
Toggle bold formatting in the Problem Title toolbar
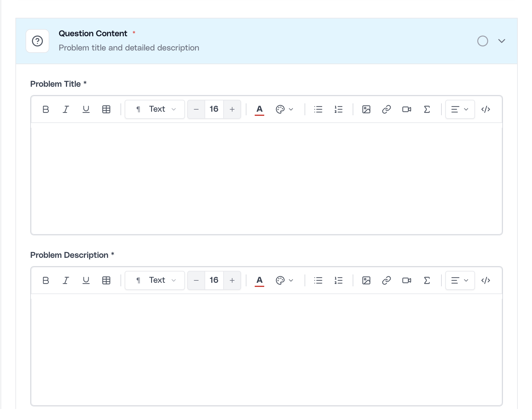(x=45, y=109)
